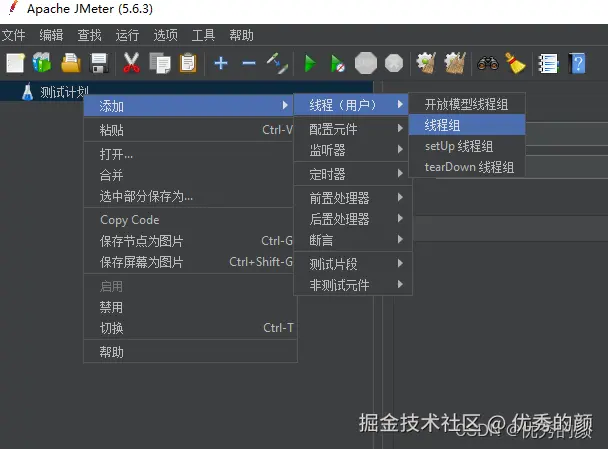Start the test with green play icon
This screenshot has height=449, width=608.
click(x=310, y=63)
